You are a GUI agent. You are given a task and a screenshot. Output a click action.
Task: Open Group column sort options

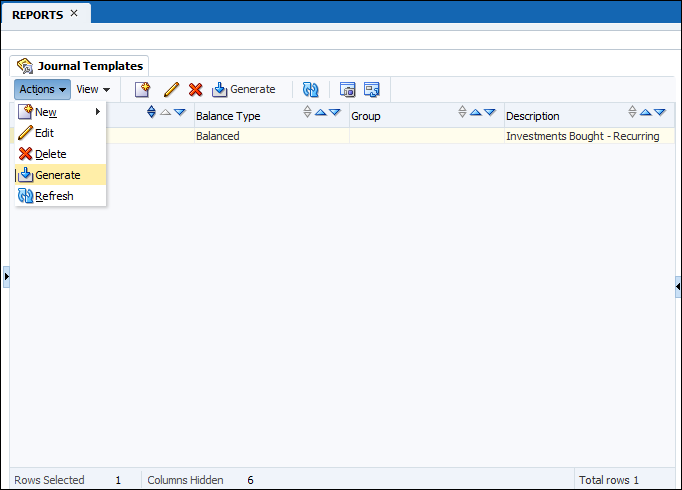(x=462, y=112)
